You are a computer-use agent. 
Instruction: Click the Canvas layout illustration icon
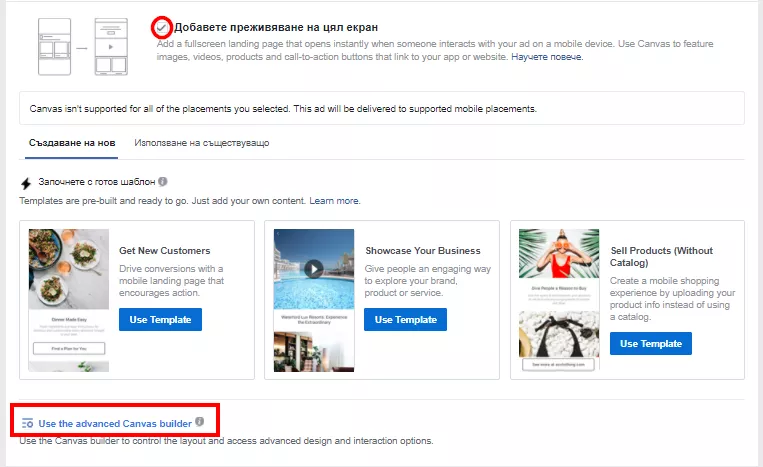coord(83,47)
